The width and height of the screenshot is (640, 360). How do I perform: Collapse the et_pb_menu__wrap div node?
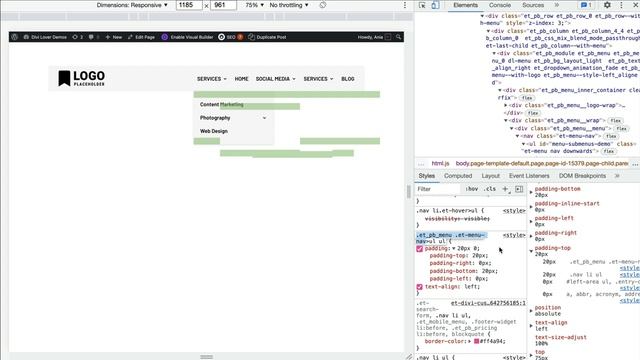[x=506, y=120]
